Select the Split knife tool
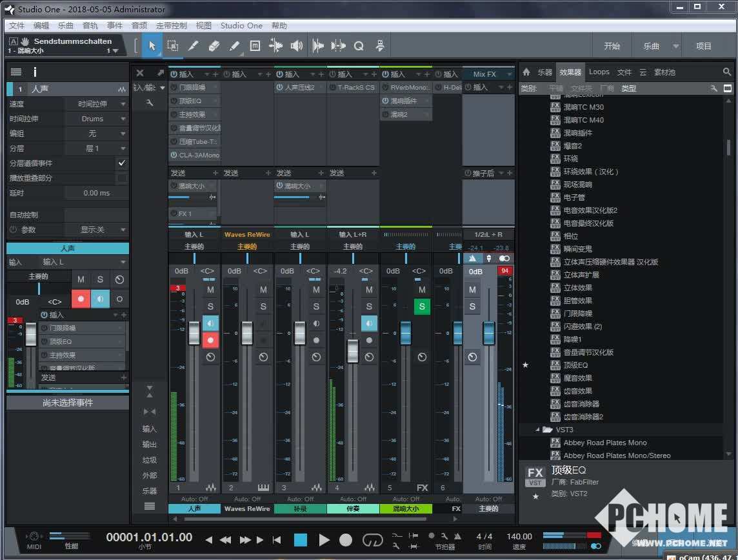 (x=193, y=46)
